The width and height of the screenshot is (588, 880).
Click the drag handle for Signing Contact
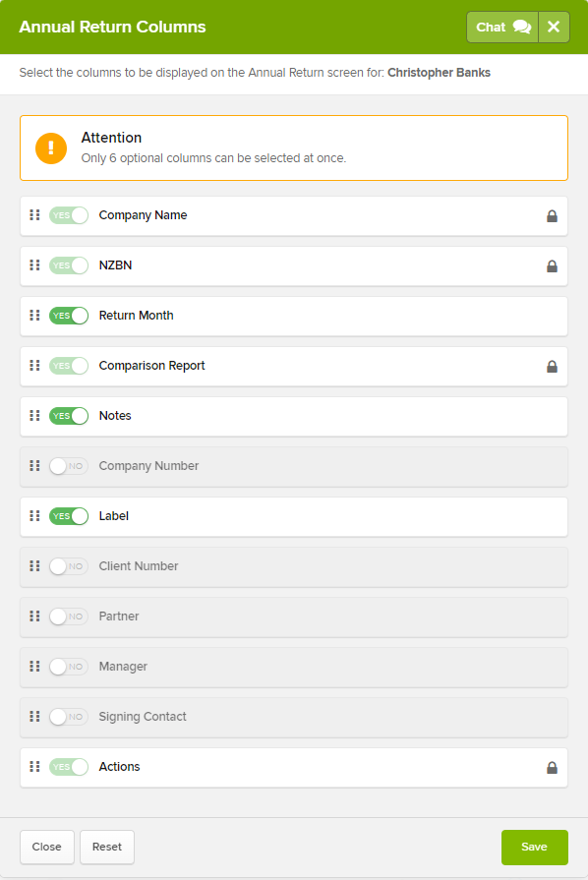pos(34,716)
